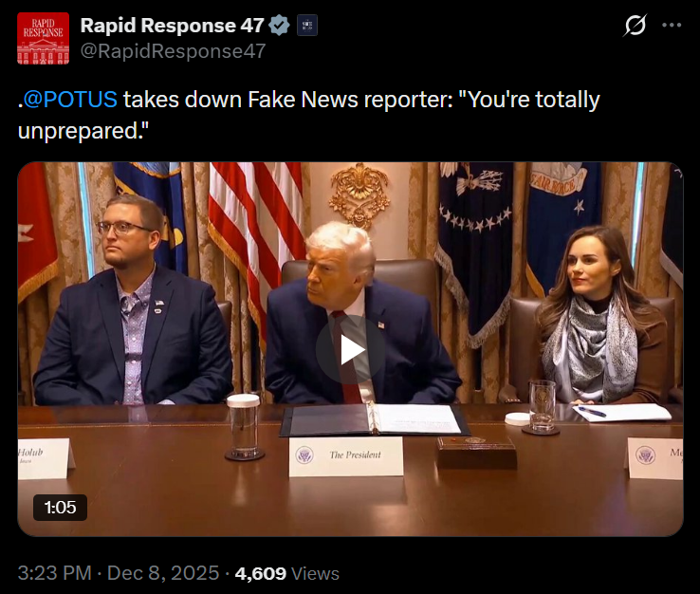Click the gold wall ornament above the center chair
This screenshot has height=594, width=700.
(359, 193)
